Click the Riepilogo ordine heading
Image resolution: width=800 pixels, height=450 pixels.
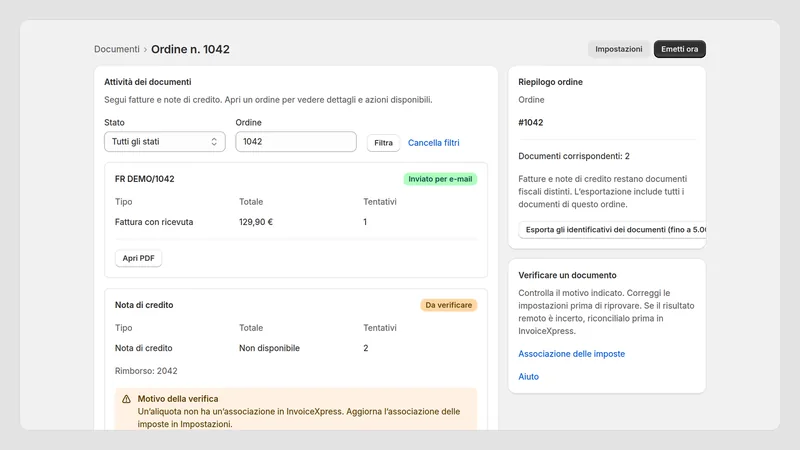(551, 82)
